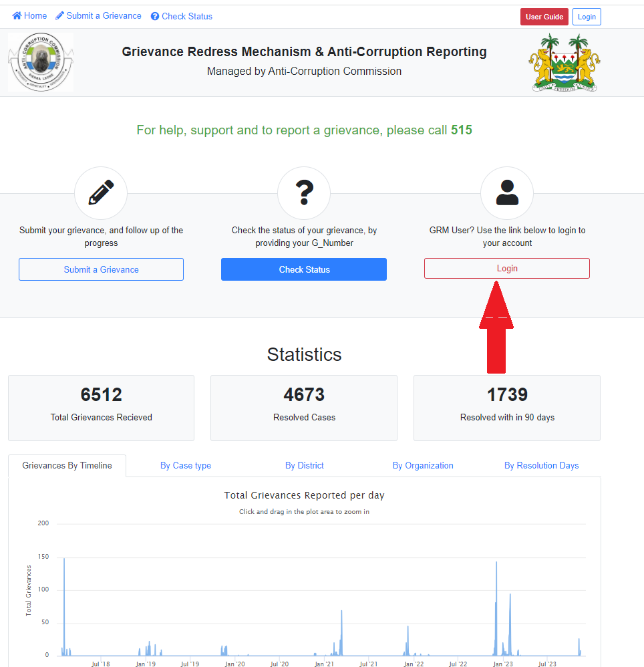Viewport: 644px width, 667px height.
Task: Click the question mark circle icon
Action: click(304, 193)
